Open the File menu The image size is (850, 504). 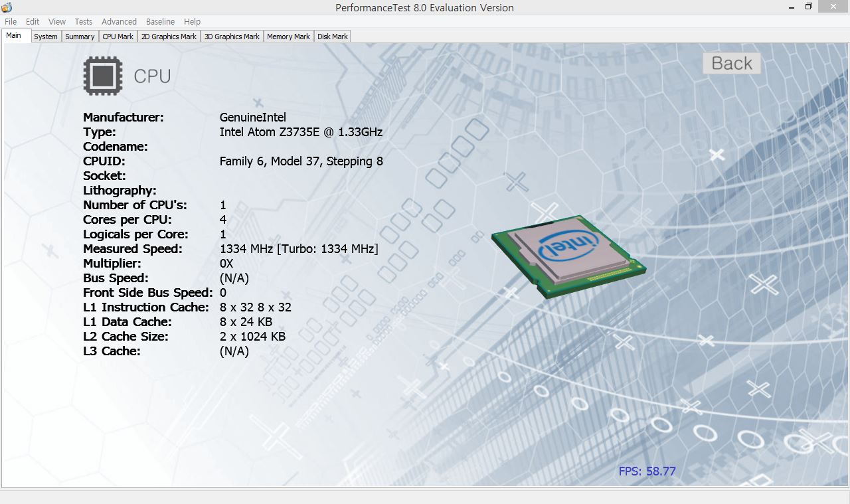(11, 21)
